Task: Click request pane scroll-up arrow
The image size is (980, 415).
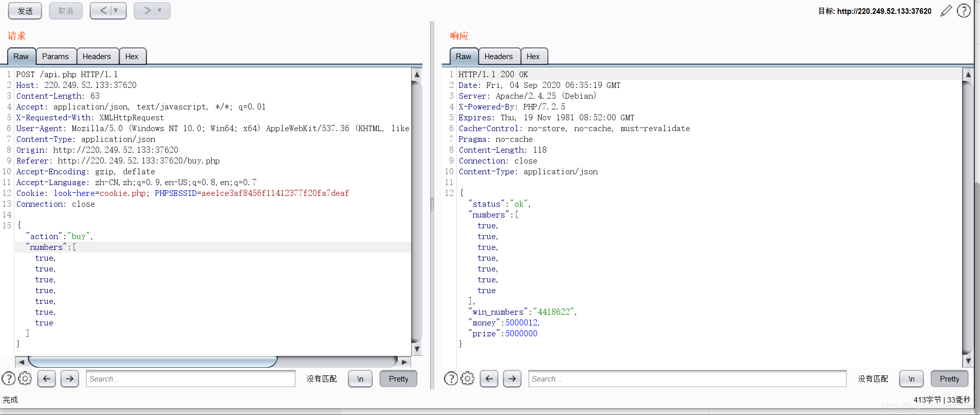Action: click(417, 75)
